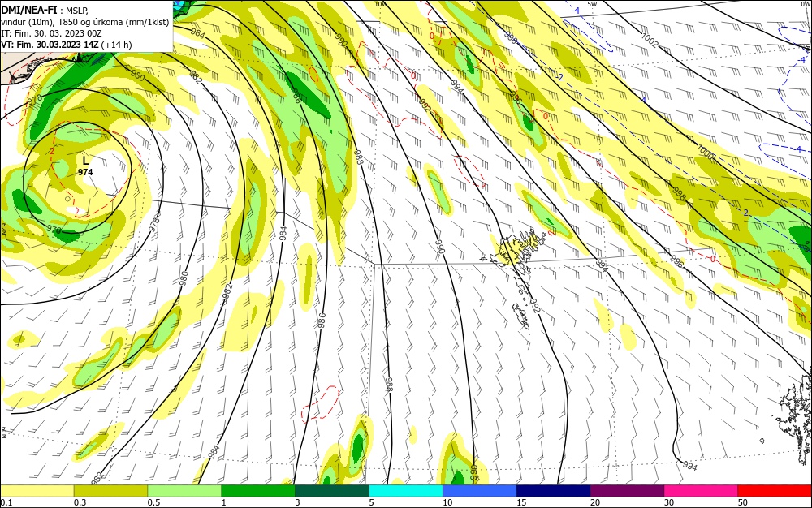This screenshot has height=508, width=812.
Task: Click the legend value "30"
Action: tap(669, 502)
